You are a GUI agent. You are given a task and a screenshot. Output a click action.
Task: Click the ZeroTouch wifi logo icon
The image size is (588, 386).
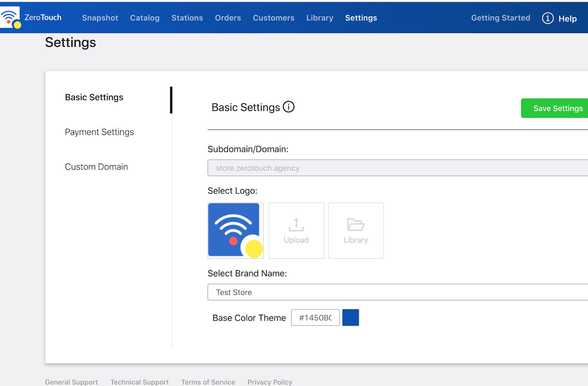pyautogui.click(x=10, y=18)
